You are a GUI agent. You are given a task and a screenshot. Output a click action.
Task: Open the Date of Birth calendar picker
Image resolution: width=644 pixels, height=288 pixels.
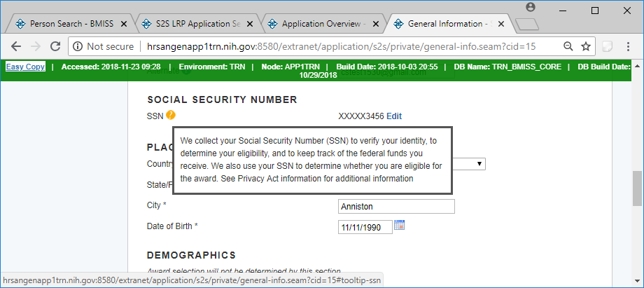tap(400, 226)
